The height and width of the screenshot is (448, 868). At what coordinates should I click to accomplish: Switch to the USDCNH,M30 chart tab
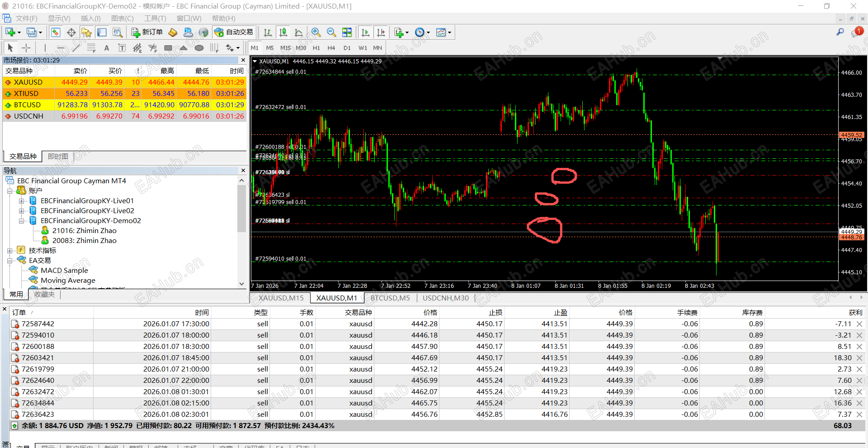point(446,298)
